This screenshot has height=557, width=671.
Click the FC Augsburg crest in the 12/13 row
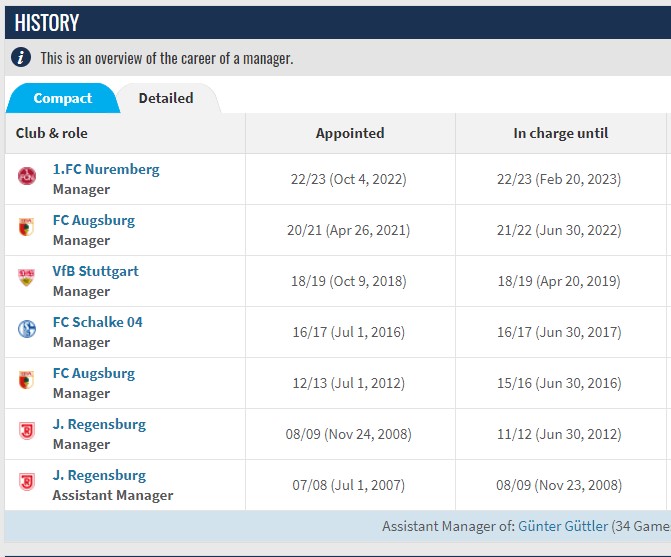(26, 380)
